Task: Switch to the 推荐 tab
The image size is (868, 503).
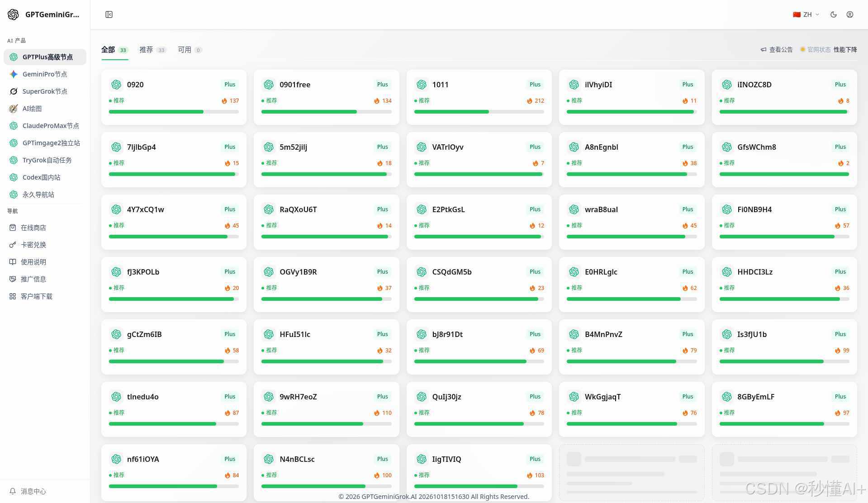Action: pyautogui.click(x=153, y=50)
